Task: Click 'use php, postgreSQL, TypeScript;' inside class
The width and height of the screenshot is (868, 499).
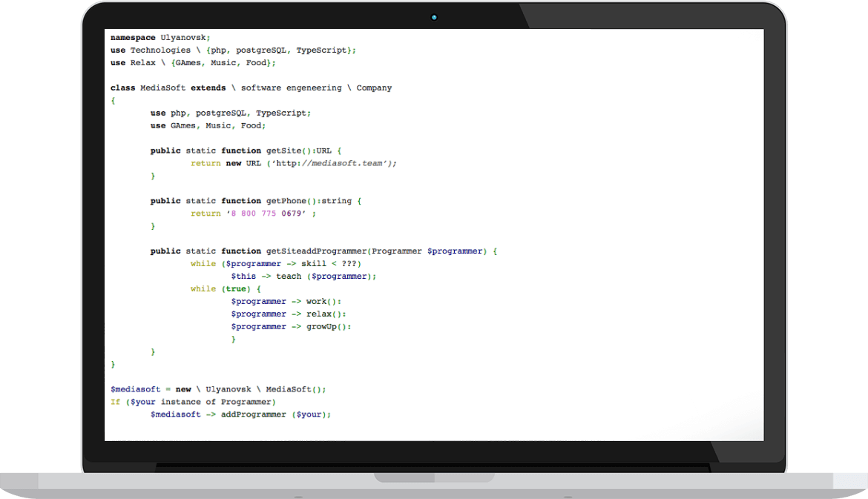Action: point(230,113)
